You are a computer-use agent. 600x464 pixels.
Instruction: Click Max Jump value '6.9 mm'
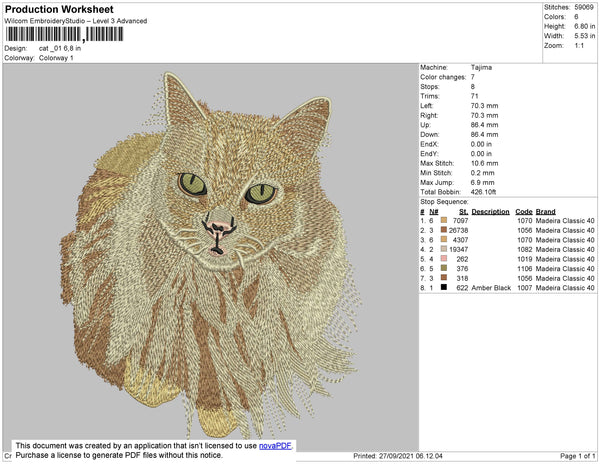tap(483, 182)
